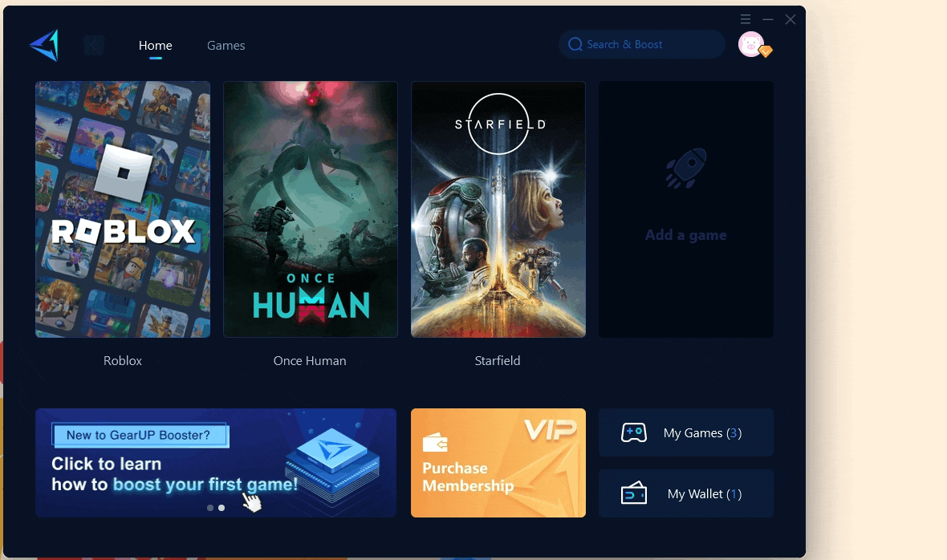
Task: Minimize the GearUP Booster window
Action: pyautogui.click(x=767, y=19)
